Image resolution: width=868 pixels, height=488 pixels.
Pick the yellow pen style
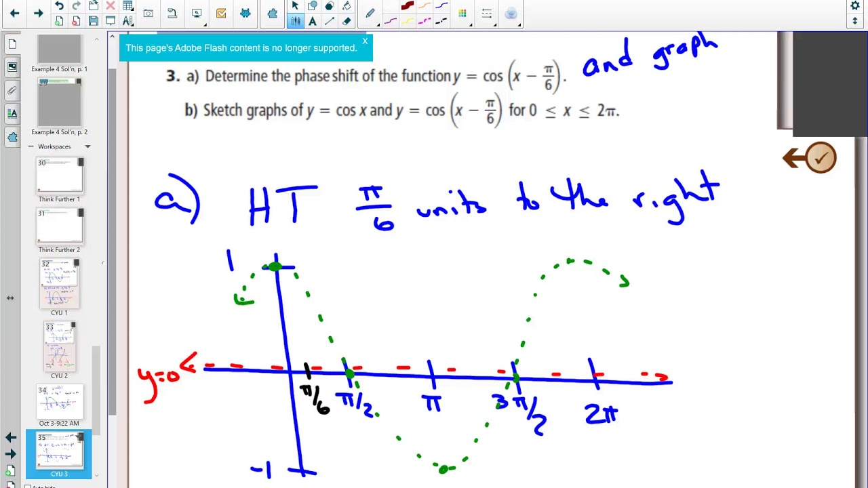tap(408, 21)
